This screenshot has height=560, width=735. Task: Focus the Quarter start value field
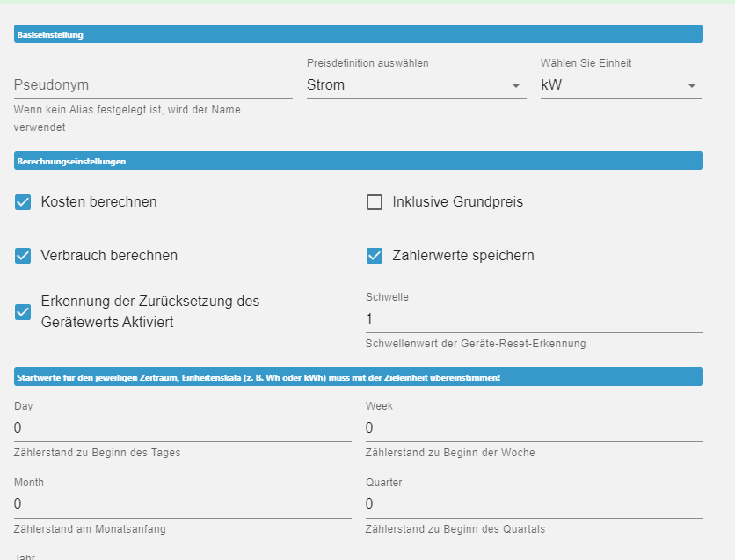tap(534, 504)
